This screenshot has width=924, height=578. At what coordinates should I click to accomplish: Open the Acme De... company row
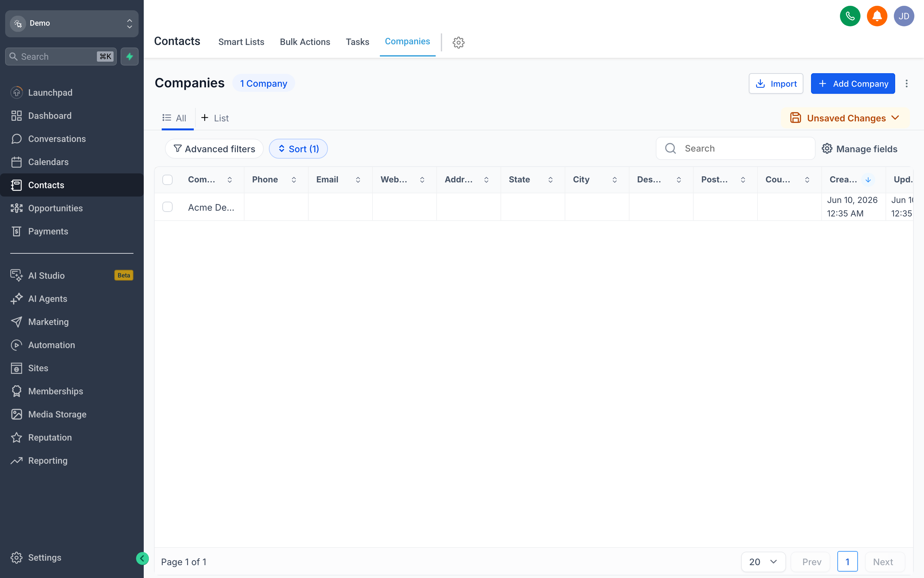pos(211,207)
